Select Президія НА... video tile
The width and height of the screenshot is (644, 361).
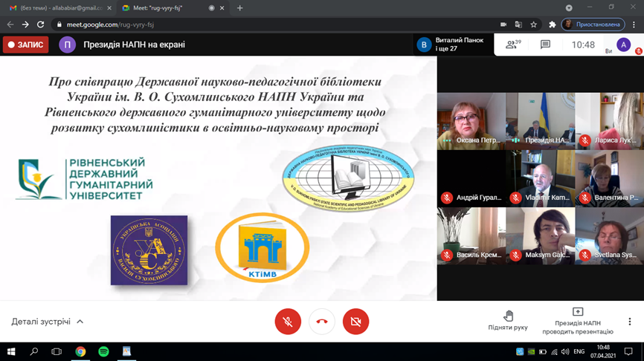[540, 121]
